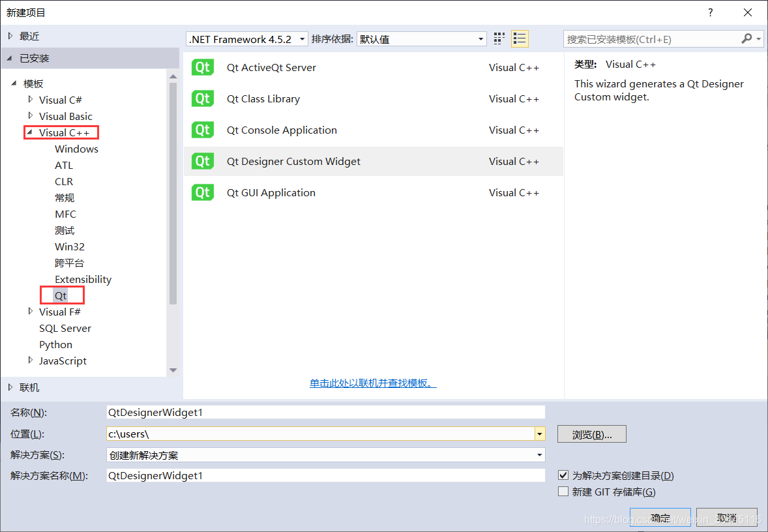The image size is (768, 532).
Task: Select the MFC template category
Action: pos(66,214)
